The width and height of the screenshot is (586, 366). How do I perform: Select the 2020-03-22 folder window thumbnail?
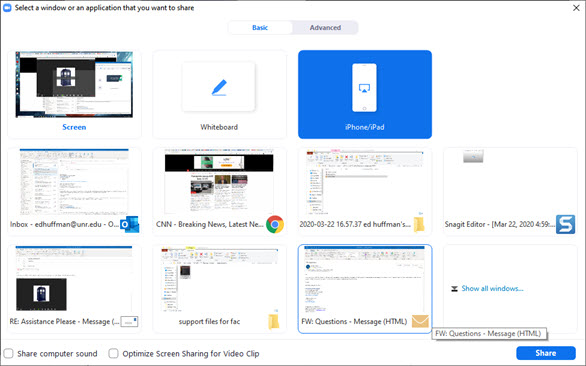coord(365,181)
